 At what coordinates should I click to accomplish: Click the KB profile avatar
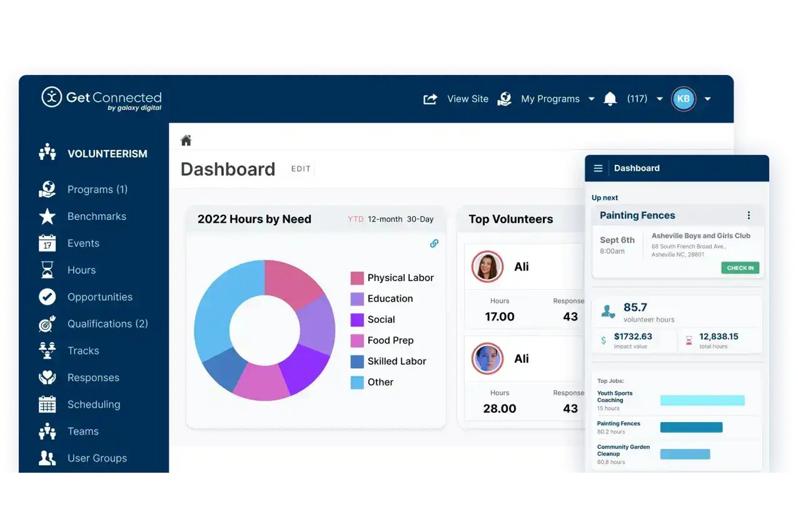[683, 99]
